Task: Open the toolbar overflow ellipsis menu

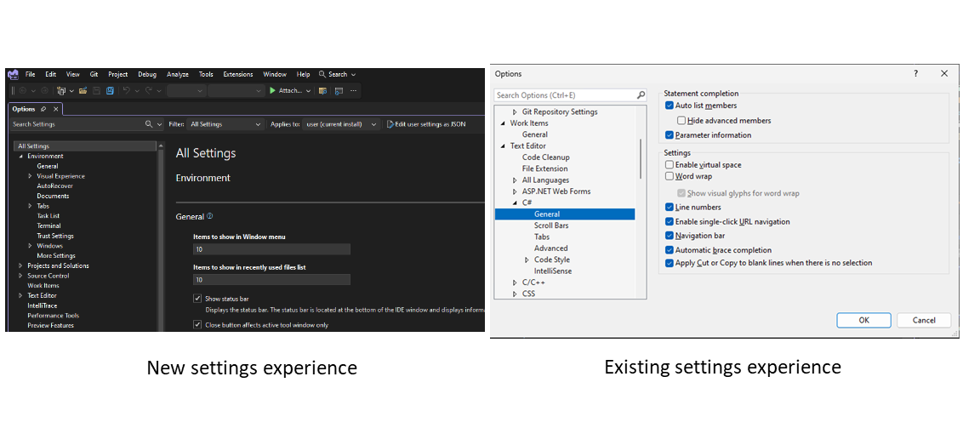Action: tap(354, 90)
